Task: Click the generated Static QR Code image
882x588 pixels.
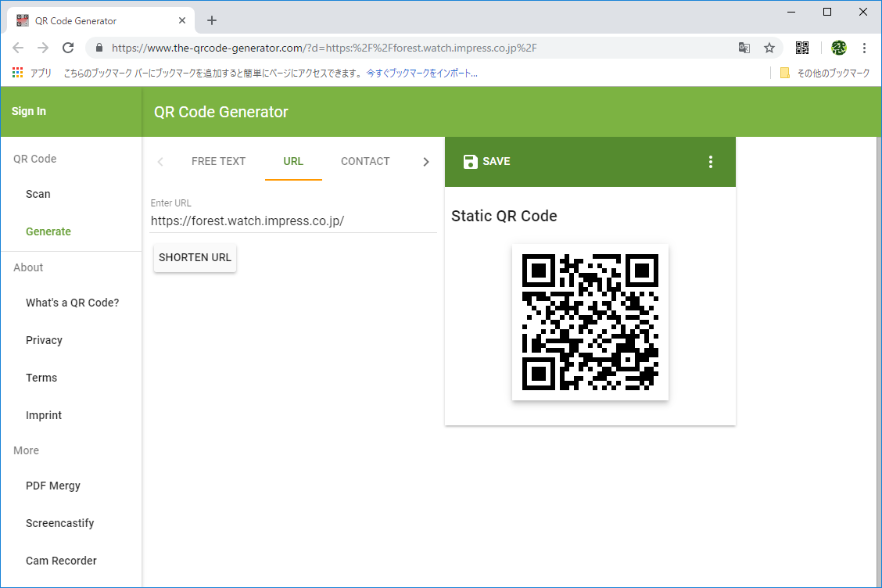Action: point(590,322)
